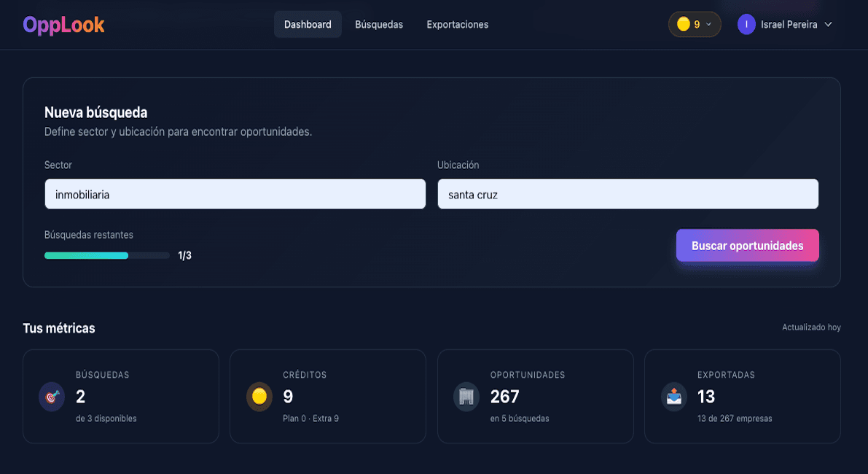This screenshot has width=868, height=474.
Task: Open the Israel Pereira user menu chevron
Action: [x=828, y=24]
